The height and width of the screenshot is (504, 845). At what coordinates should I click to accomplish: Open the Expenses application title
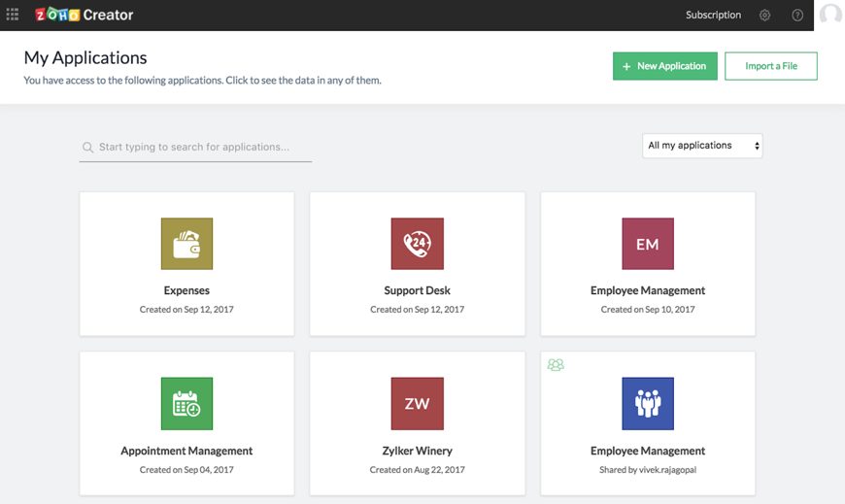point(186,290)
